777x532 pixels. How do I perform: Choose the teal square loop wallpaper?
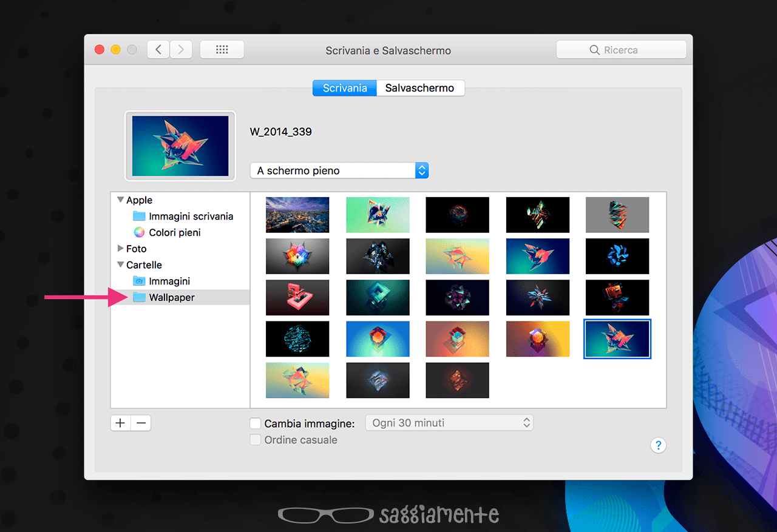pyautogui.click(x=378, y=297)
